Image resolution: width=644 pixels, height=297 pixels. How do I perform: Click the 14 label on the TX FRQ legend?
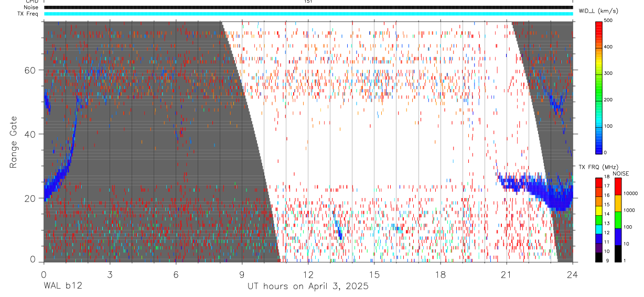click(608, 214)
